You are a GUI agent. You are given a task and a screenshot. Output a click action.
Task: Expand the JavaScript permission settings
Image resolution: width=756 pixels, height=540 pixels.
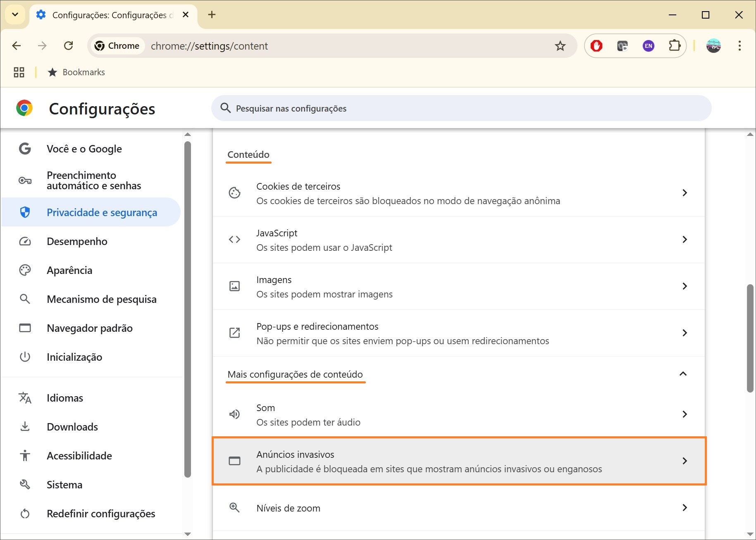(458, 240)
